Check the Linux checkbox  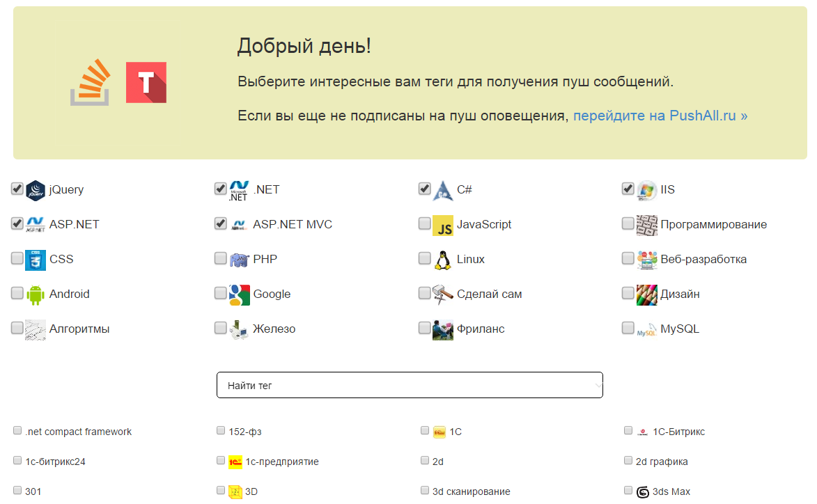click(x=425, y=258)
